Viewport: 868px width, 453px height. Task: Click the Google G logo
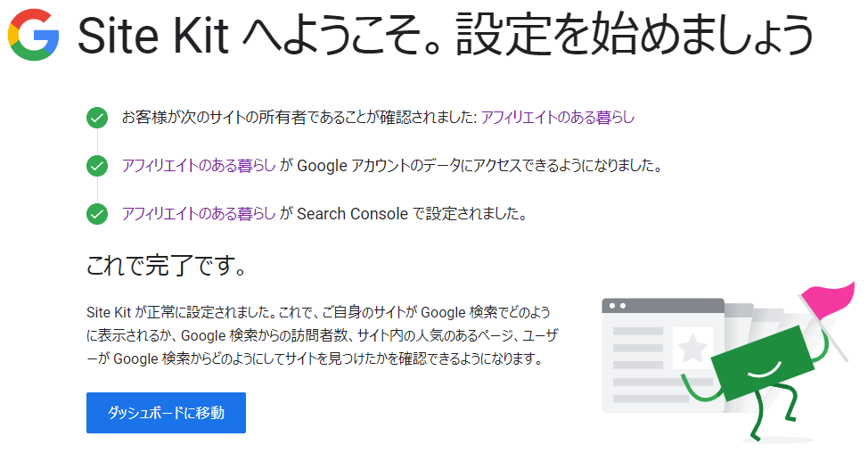[x=33, y=35]
